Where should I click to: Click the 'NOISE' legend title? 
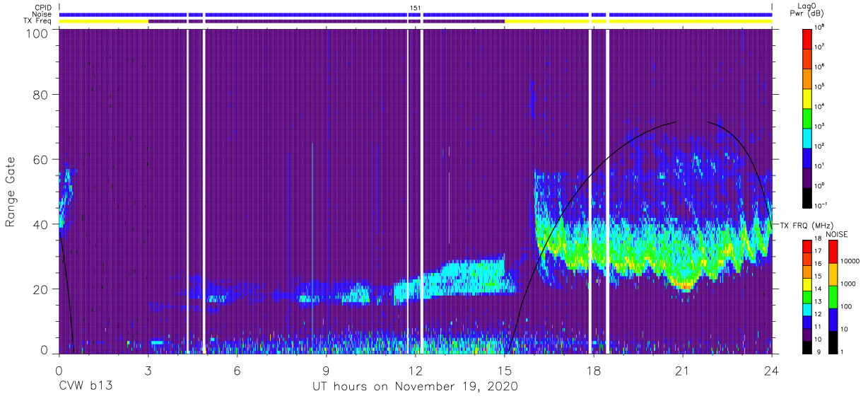pyautogui.click(x=838, y=233)
